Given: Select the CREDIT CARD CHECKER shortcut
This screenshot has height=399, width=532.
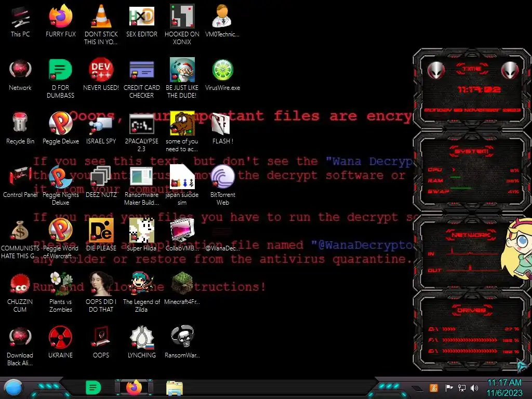Looking at the screenshot, I should coord(142,70).
